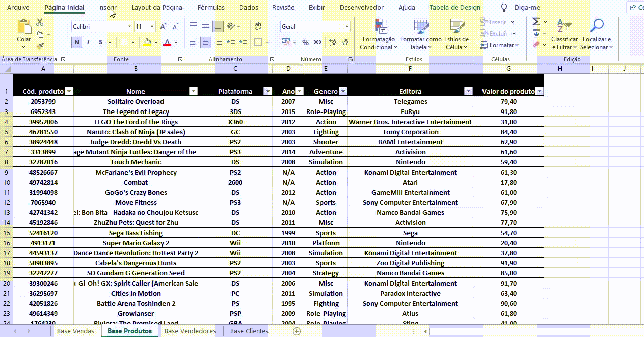
Task: Click the Fill down arrow icon
Action: click(x=536, y=34)
